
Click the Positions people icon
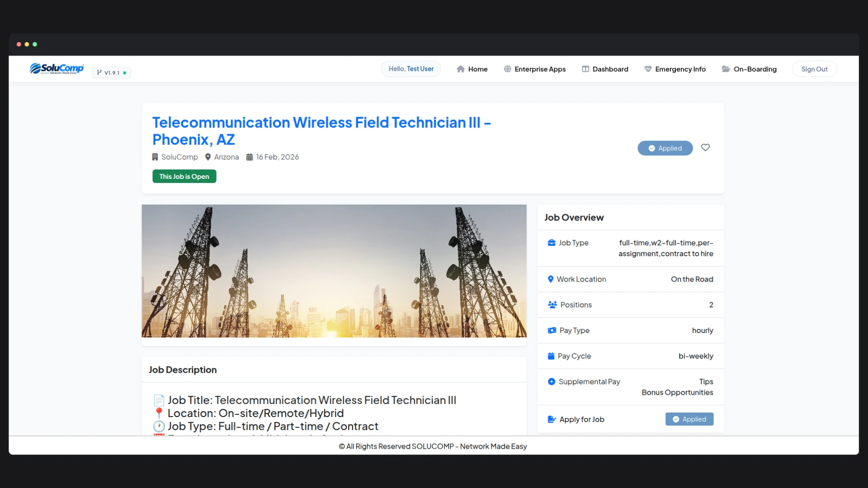pos(552,305)
